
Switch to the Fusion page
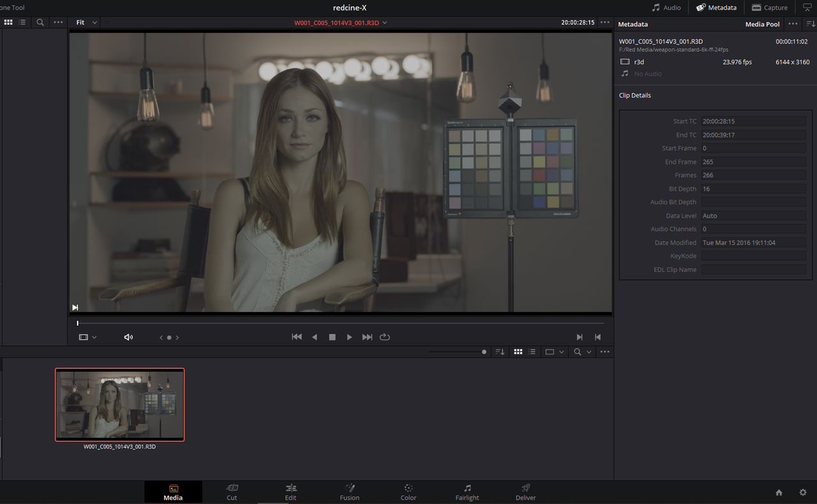point(349,492)
